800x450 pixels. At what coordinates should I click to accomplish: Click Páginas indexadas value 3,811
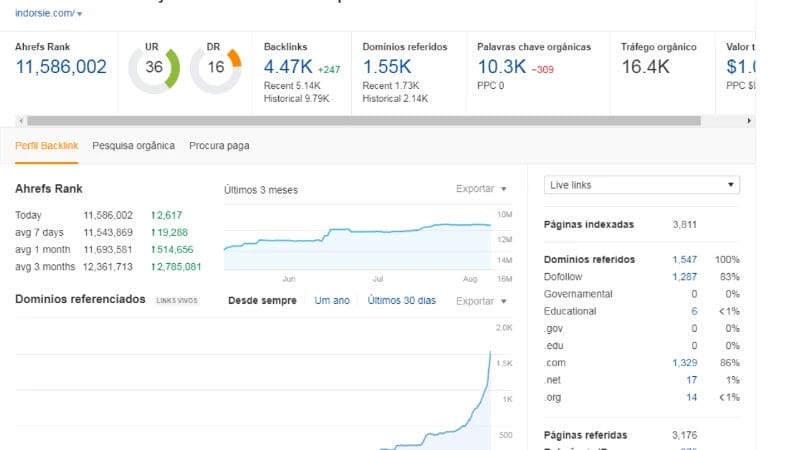(684, 224)
